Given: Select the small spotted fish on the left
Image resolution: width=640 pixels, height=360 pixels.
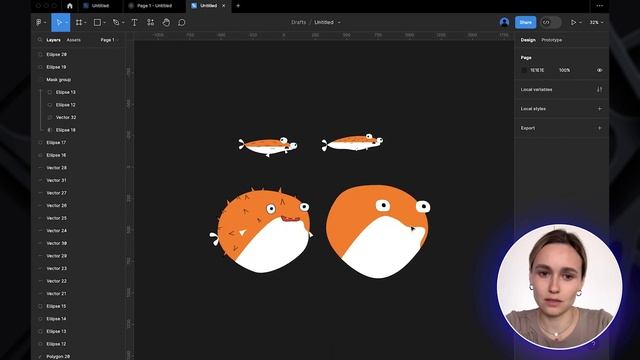Looking at the screenshot, I should tap(268, 147).
